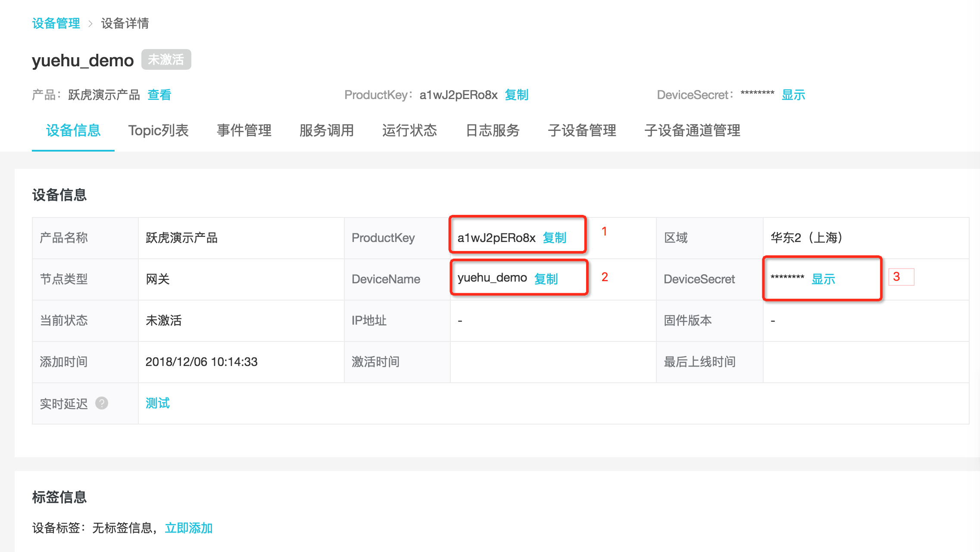Select the 设备信息 tab
The width and height of the screenshot is (980, 552).
click(x=73, y=130)
